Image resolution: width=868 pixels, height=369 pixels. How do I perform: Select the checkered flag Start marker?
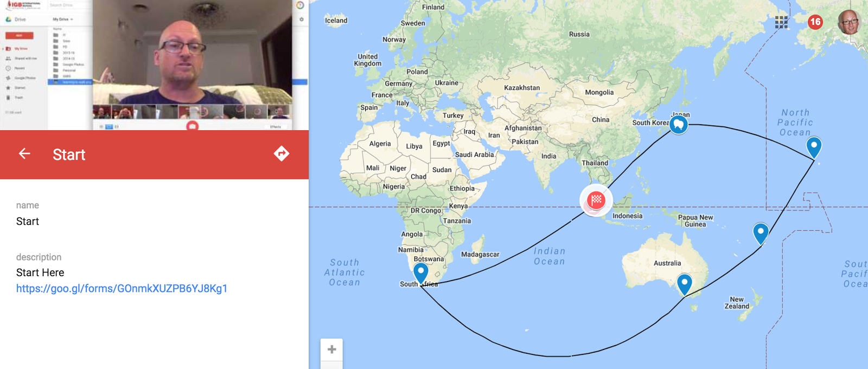coord(596,200)
